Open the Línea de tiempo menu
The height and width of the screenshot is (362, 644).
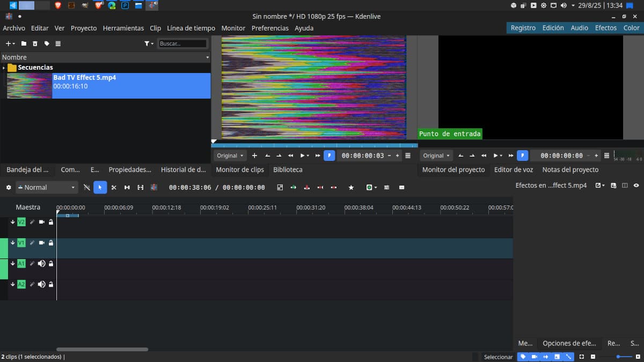pos(191,28)
